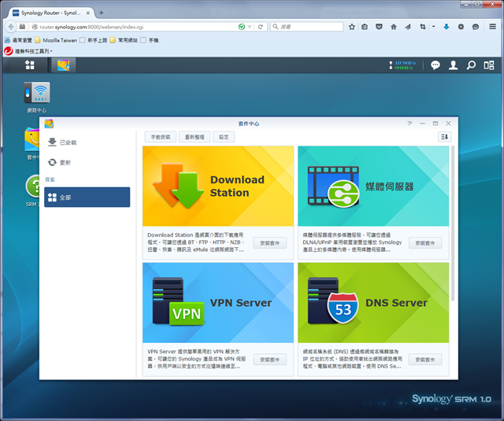Screen dimensions: 504x421
Task: Expand the URL bar history dropdown arrow
Action: 250,27
